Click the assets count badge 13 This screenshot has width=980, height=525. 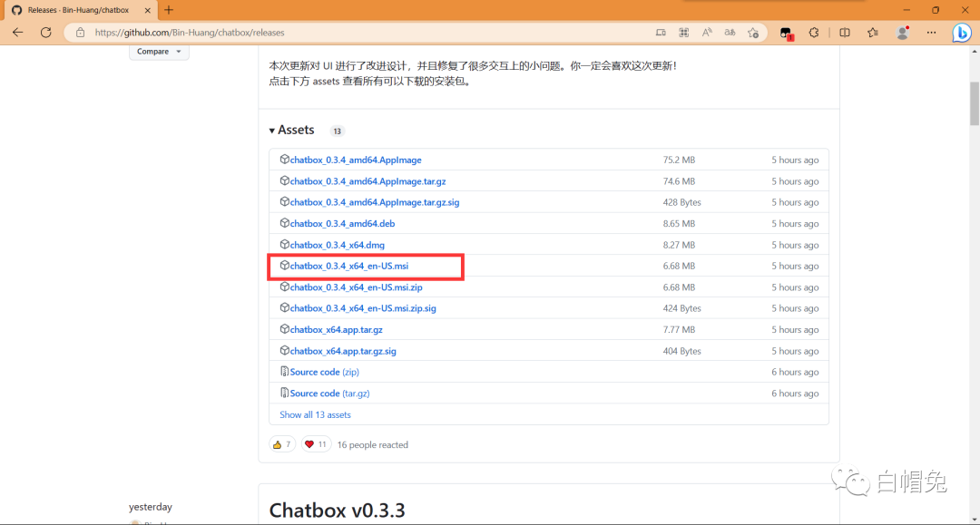(x=337, y=131)
